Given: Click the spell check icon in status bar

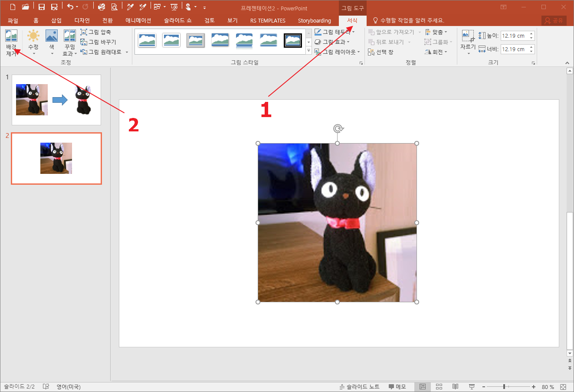Looking at the screenshot, I should [46, 386].
